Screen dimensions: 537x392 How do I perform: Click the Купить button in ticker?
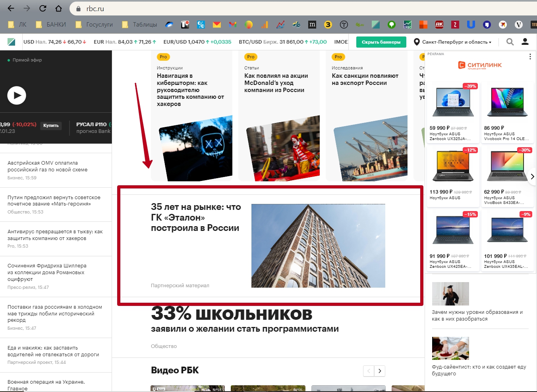point(51,125)
